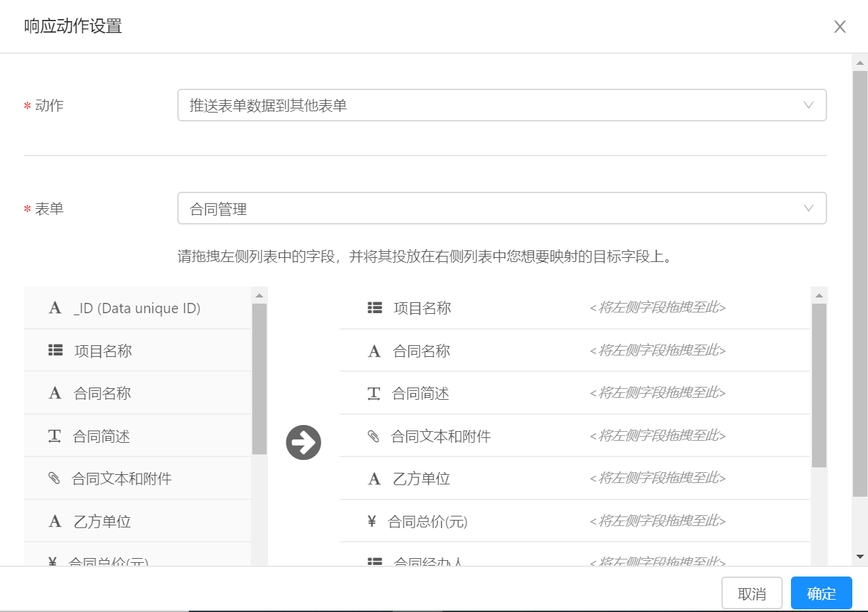Open the 动作 dropdown
This screenshot has width=868, height=612.
(x=501, y=105)
